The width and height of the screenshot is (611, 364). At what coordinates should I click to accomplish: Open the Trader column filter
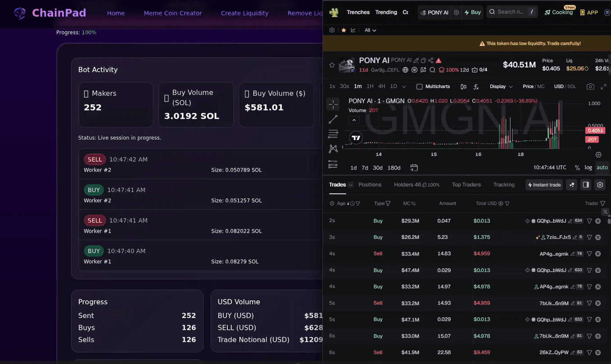[603, 203]
